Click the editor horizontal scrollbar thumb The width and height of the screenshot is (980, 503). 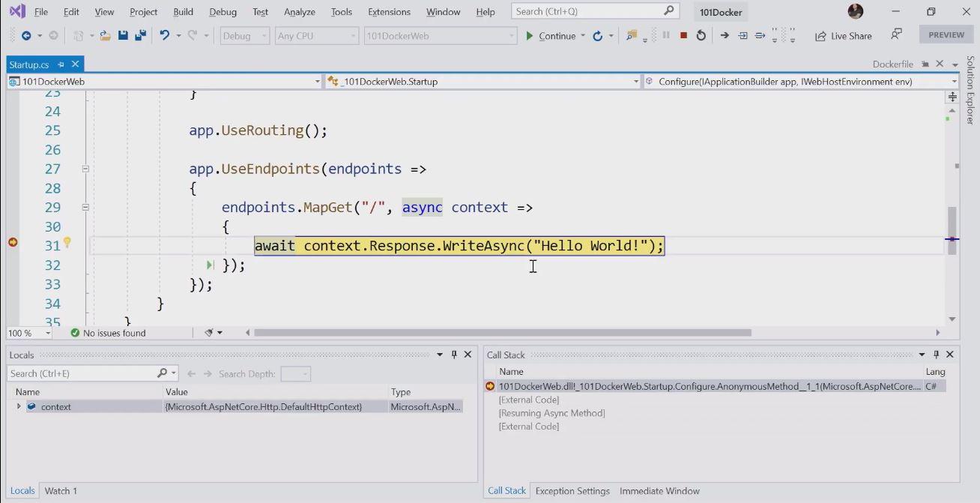pyautogui.click(x=502, y=333)
